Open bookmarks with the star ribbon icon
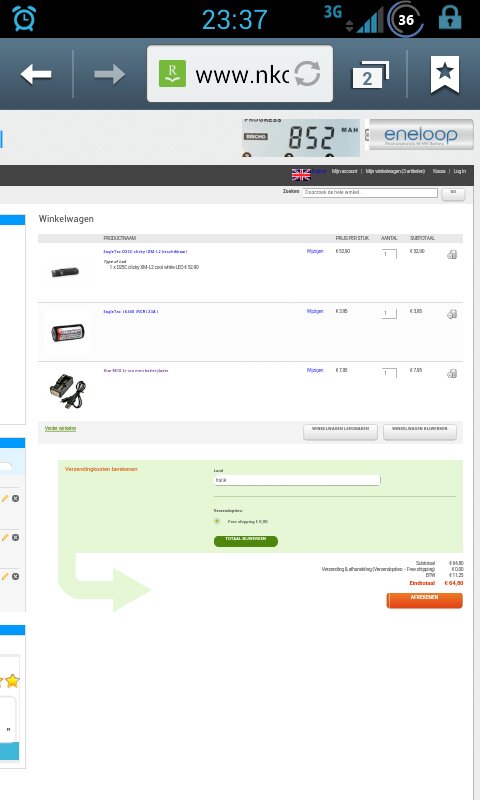Screen dimensions: 480x800 445,74
